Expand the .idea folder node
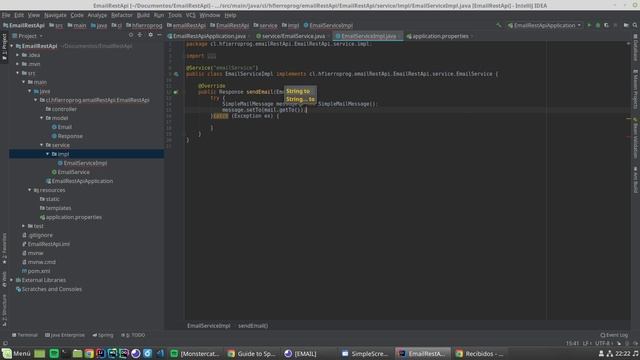This screenshot has height=360, width=640. coord(18,55)
